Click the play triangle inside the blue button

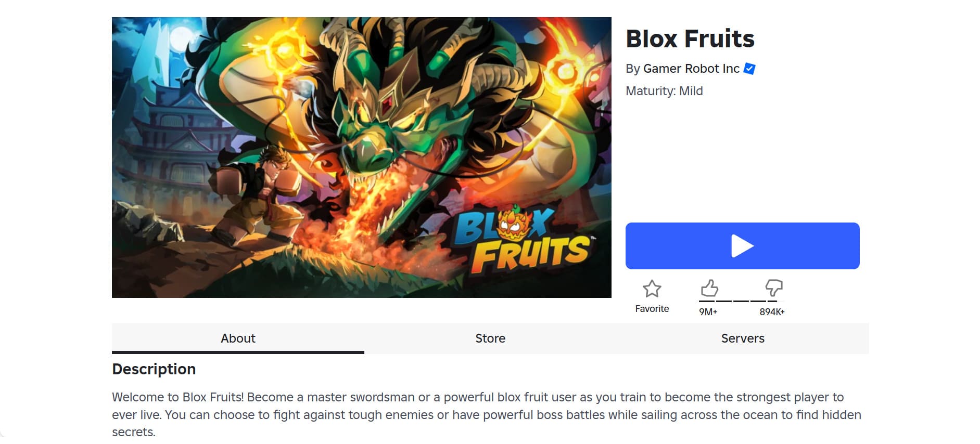742,245
